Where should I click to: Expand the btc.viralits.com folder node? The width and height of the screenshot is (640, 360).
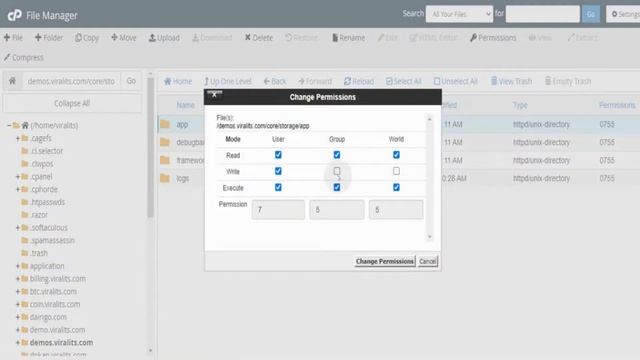click(x=18, y=291)
